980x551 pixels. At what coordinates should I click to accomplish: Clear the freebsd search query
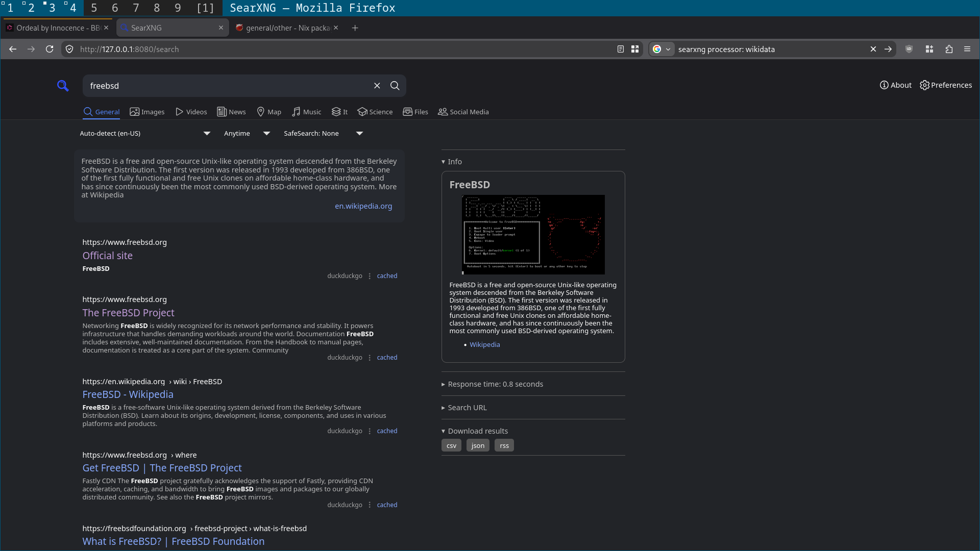(x=377, y=86)
